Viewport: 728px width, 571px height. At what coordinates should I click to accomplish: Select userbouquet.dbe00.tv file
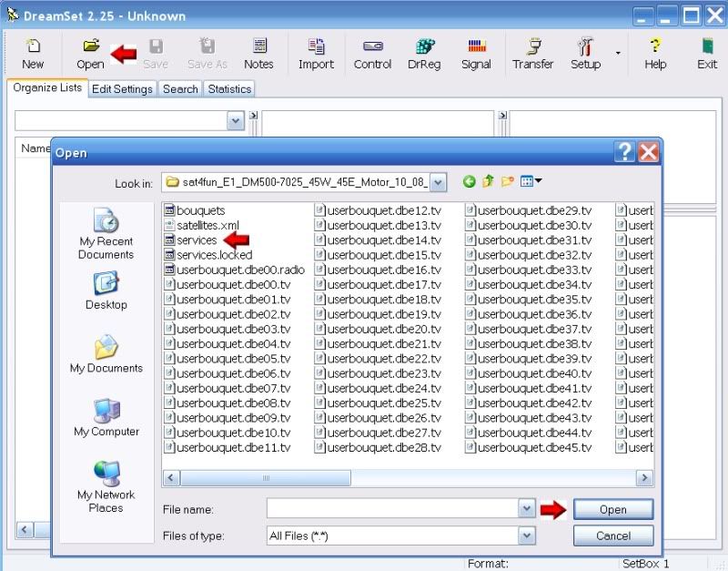[x=227, y=285]
